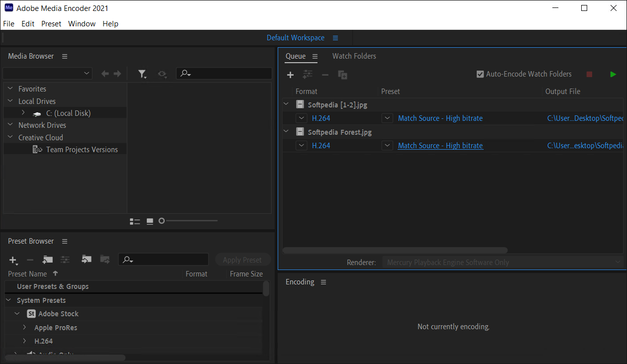Delete preset minus icon in Preset Browser
This screenshot has height=364, width=627.
pos(30,260)
